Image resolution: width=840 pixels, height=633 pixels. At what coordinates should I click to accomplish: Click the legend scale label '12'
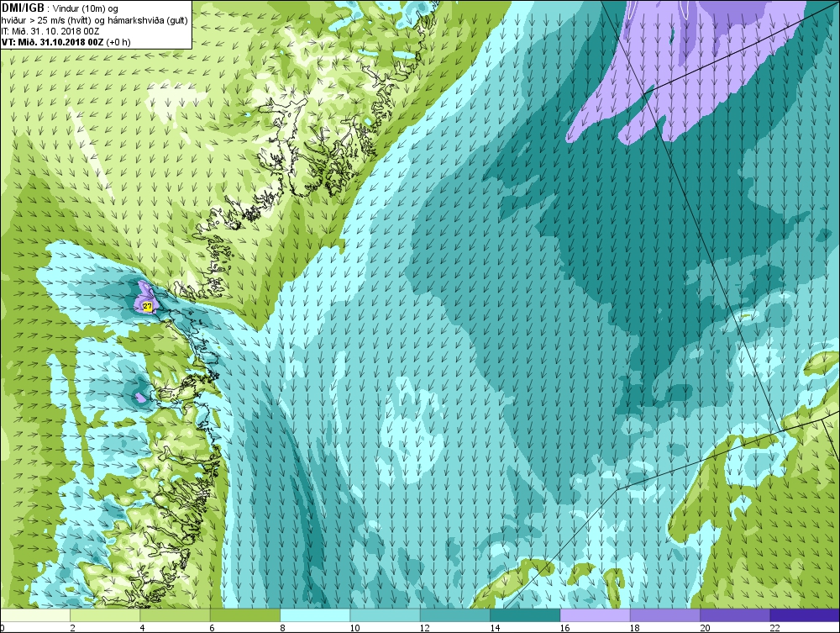tap(425, 628)
